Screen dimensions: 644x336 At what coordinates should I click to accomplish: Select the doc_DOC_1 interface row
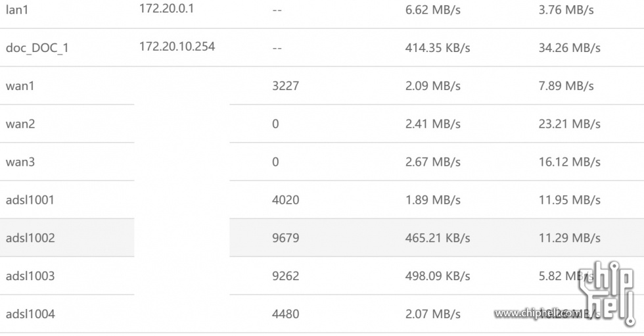[322, 47]
